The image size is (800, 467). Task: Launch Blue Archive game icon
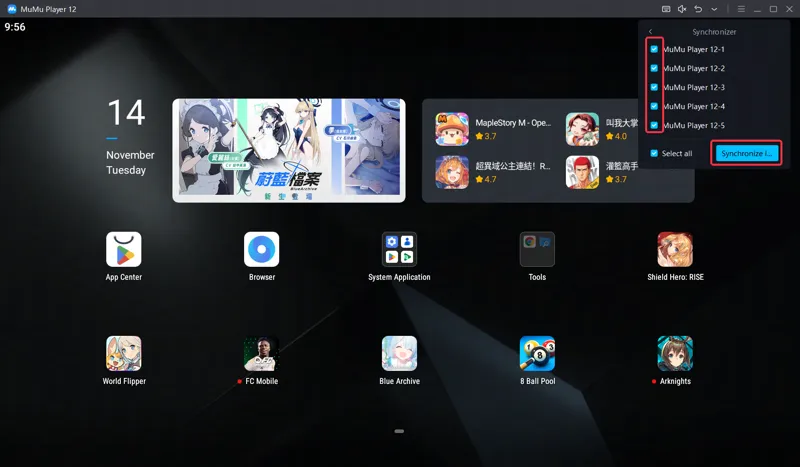point(399,353)
